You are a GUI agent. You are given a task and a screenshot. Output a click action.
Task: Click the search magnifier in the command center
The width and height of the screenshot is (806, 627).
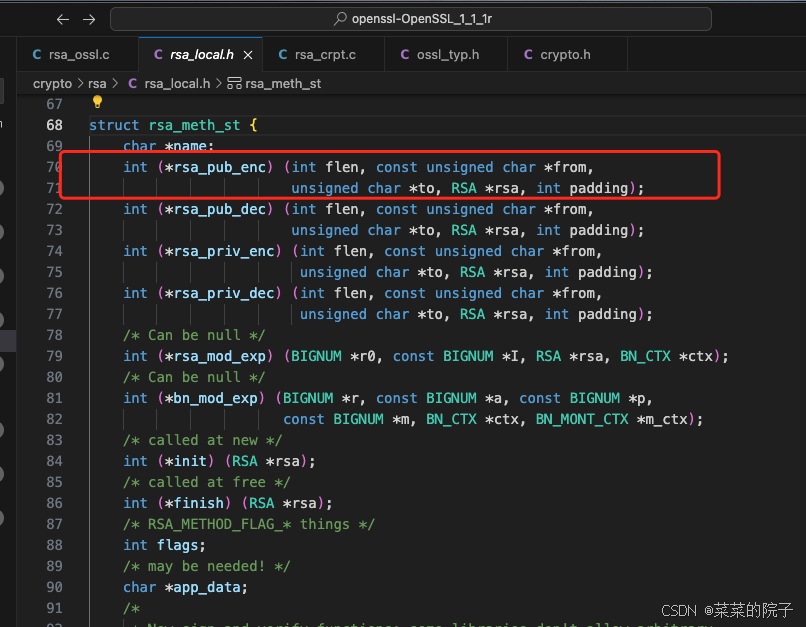click(x=341, y=18)
